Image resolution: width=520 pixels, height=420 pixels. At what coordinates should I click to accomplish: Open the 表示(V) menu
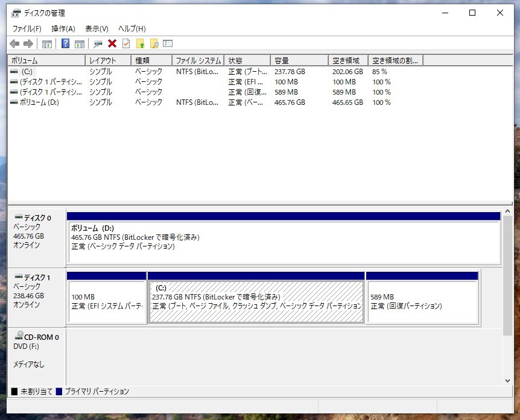pos(97,28)
